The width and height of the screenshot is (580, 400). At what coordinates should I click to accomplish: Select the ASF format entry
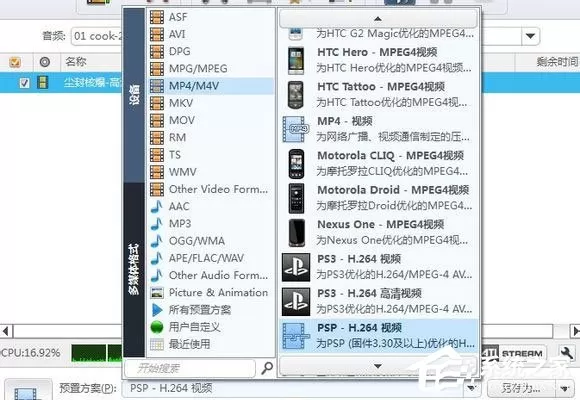(211, 17)
